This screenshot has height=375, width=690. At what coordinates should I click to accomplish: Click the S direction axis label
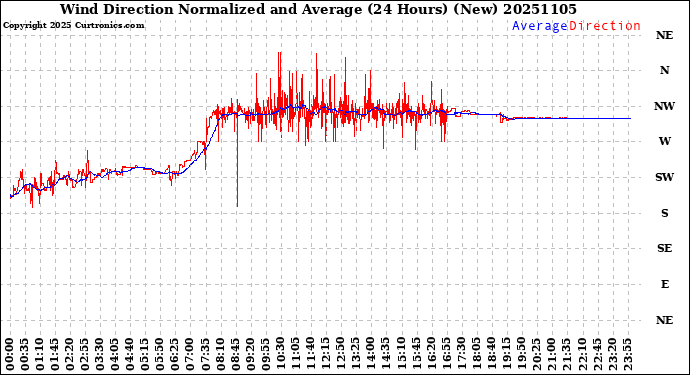pos(664,213)
